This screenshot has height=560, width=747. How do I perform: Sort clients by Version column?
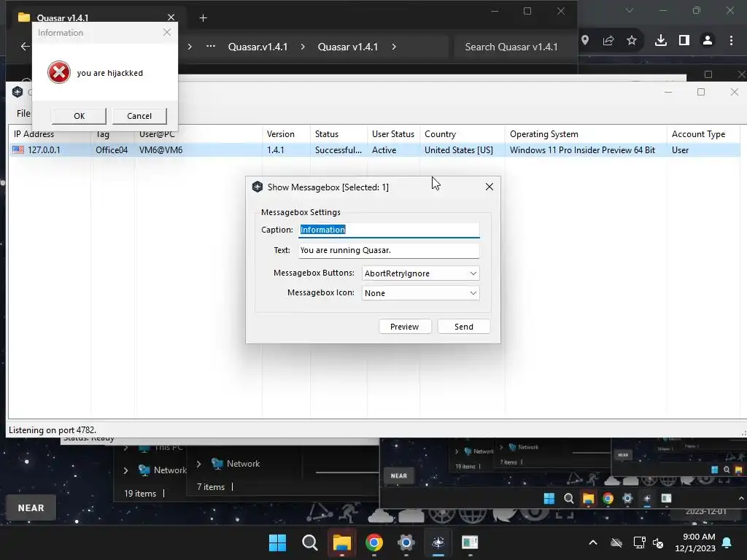[286, 134]
